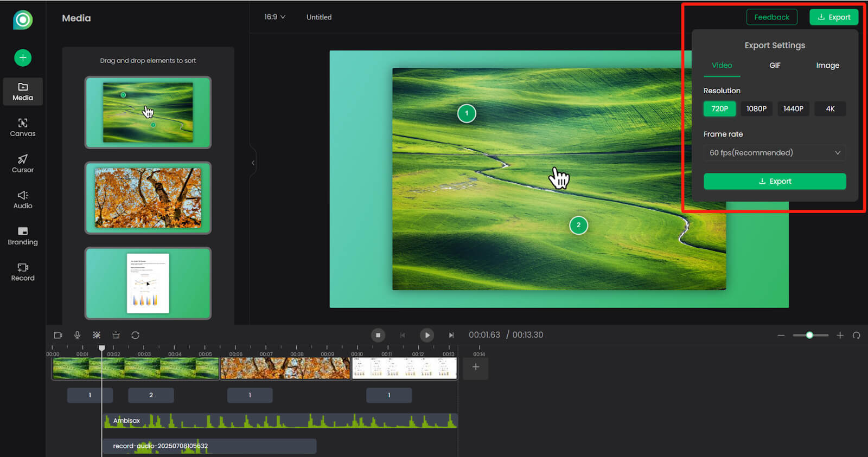Viewport: 868px width, 457px height.
Task: Select the Ambisax audio track
Action: pyautogui.click(x=280, y=421)
